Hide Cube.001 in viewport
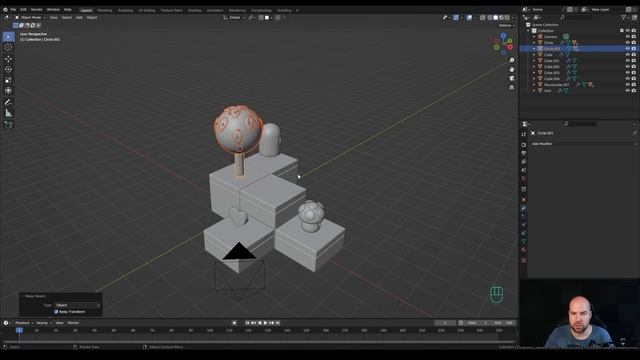Image resolution: width=640 pixels, height=360 pixels. pyautogui.click(x=628, y=60)
